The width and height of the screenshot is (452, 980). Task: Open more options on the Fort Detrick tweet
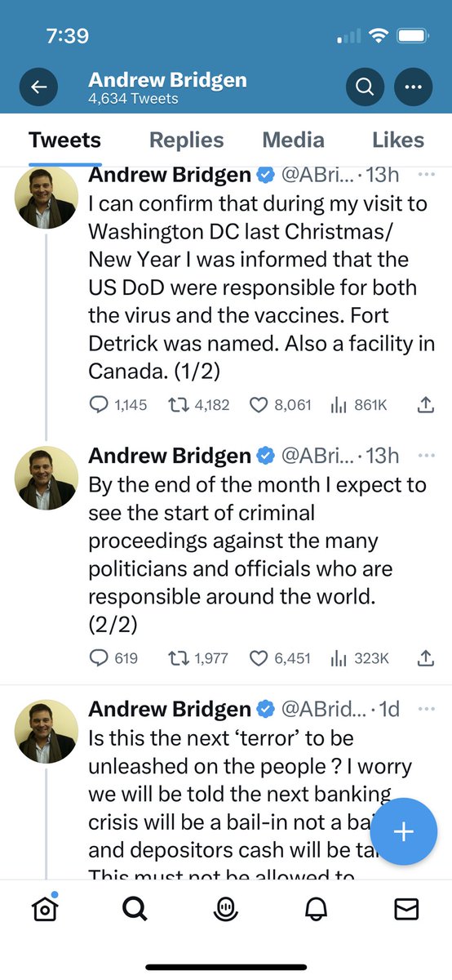pos(426,176)
